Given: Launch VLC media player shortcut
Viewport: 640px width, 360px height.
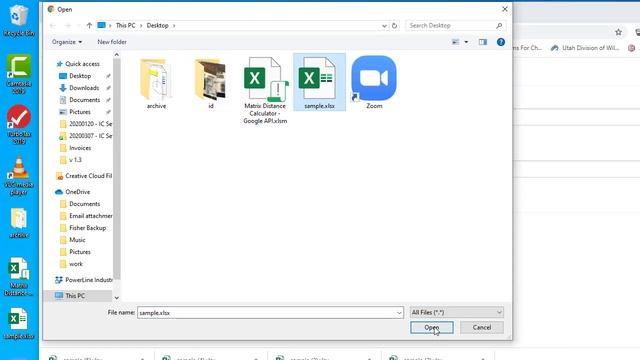Looking at the screenshot, I should pyautogui.click(x=18, y=176).
